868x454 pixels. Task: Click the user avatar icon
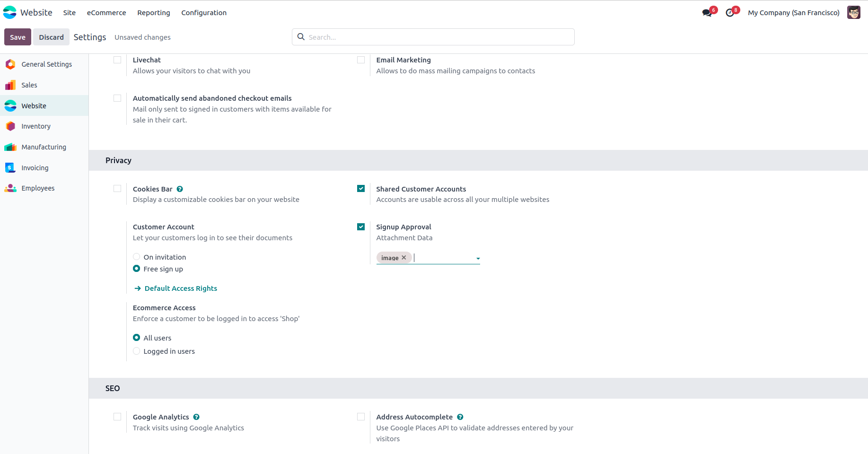point(853,13)
